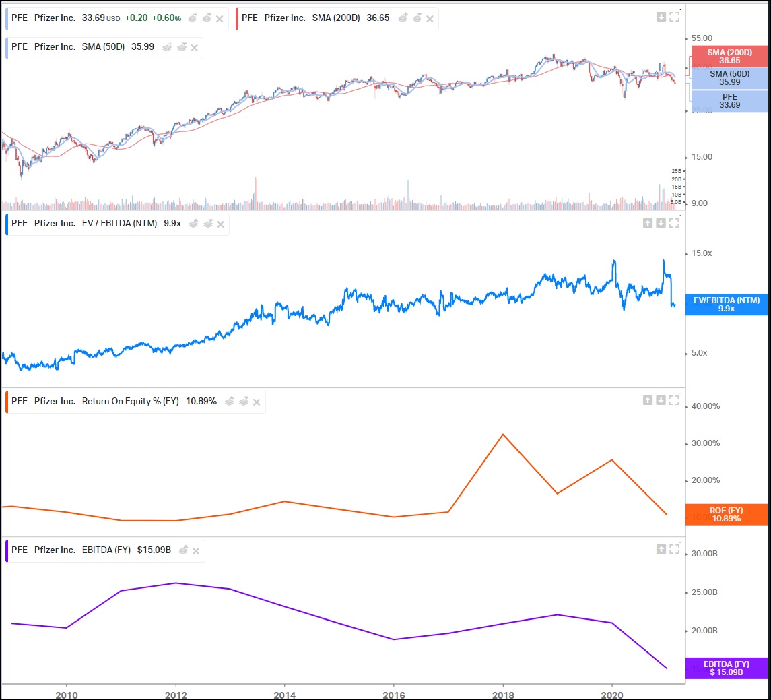Viewport: 771px width, 700px height.
Task: Move the Return On Equity pane down
Action: (x=661, y=400)
